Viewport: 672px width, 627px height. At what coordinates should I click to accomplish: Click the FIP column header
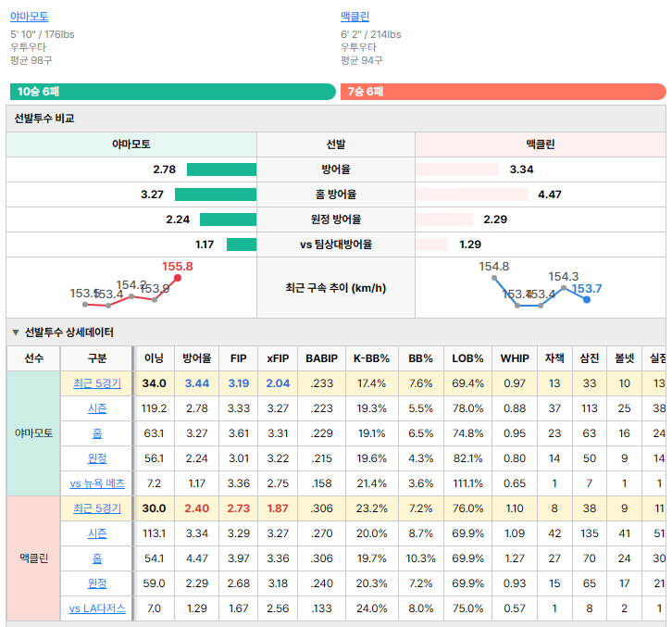238,358
